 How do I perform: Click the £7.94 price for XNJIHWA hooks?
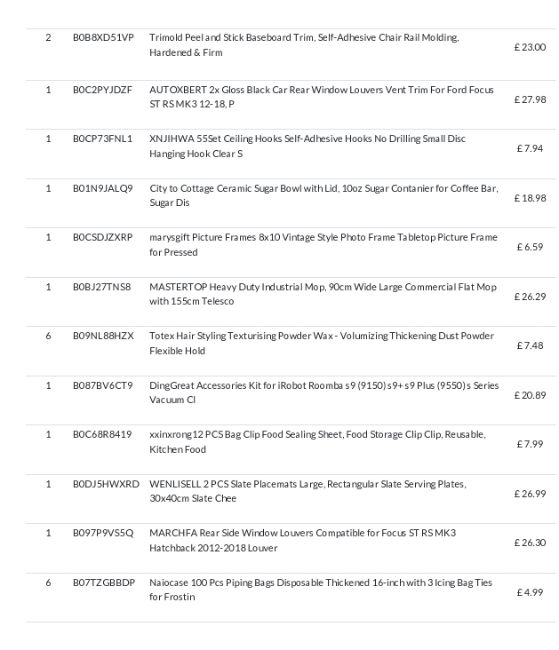[x=530, y=148]
